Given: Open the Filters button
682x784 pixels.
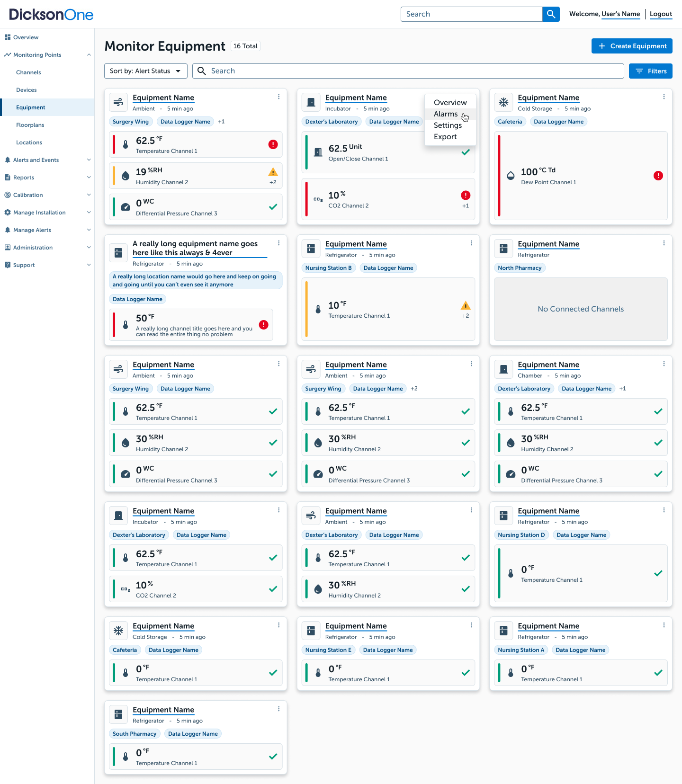Looking at the screenshot, I should (651, 71).
